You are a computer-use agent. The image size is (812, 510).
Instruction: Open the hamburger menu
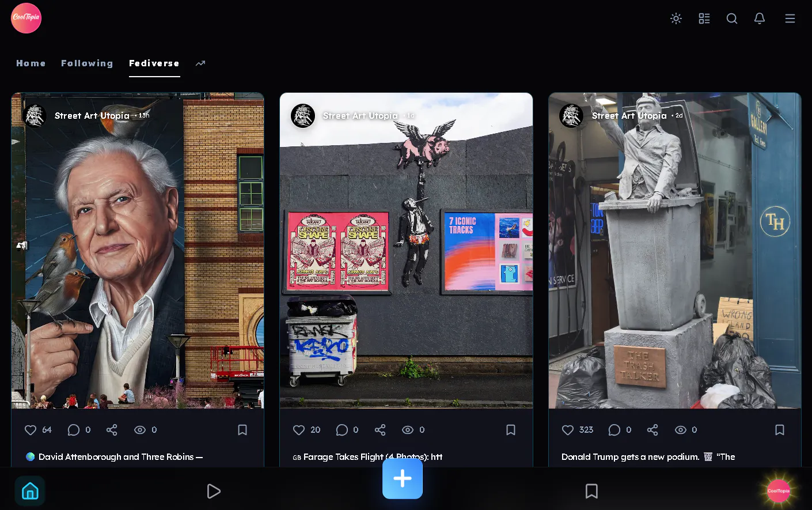tap(790, 18)
